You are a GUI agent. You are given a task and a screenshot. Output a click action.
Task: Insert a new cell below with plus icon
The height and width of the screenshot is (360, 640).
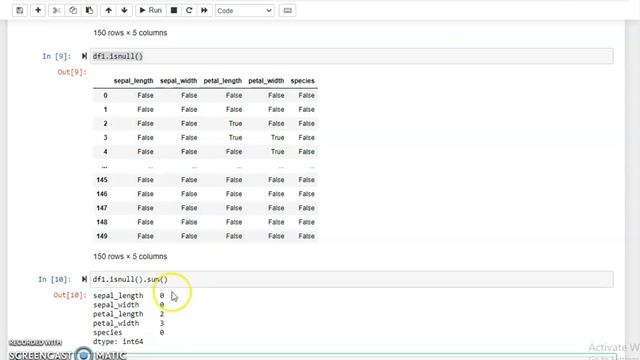pos(38,10)
